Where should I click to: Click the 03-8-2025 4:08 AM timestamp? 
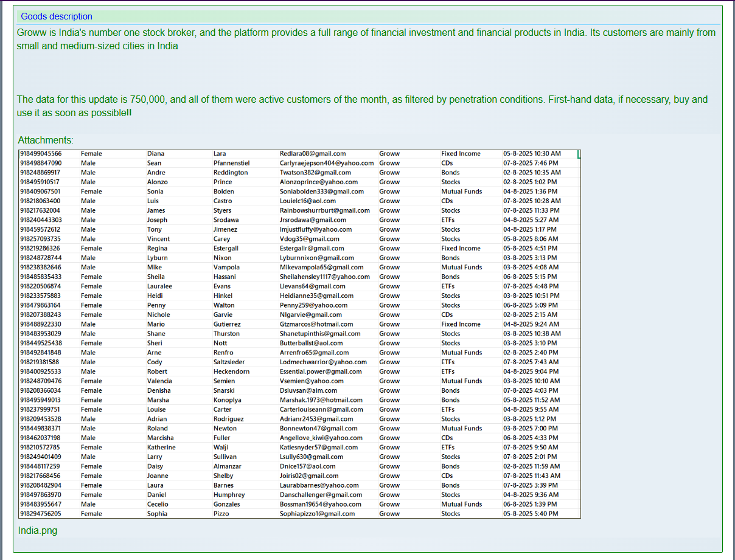pyautogui.click(x=531, y=268)
